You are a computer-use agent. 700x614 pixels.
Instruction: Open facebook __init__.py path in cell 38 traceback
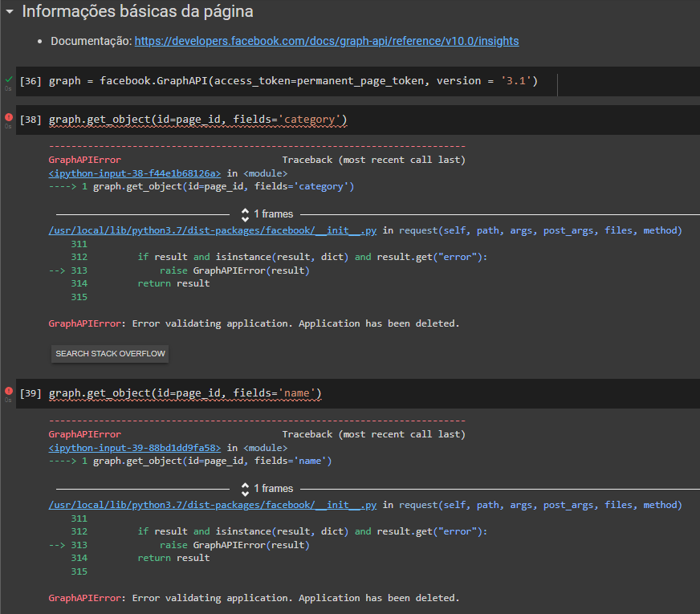coord(212,231)
